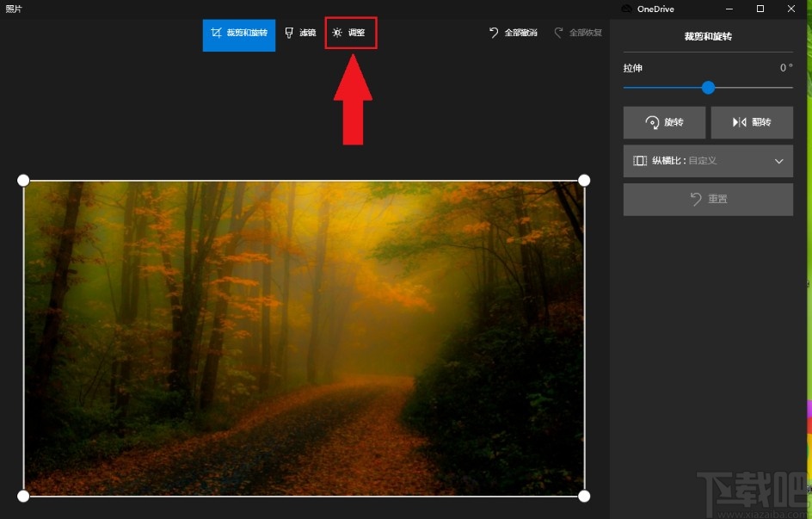Click the forest photo inside the crop area
The image size is (812, 519).
coord(304,337)
